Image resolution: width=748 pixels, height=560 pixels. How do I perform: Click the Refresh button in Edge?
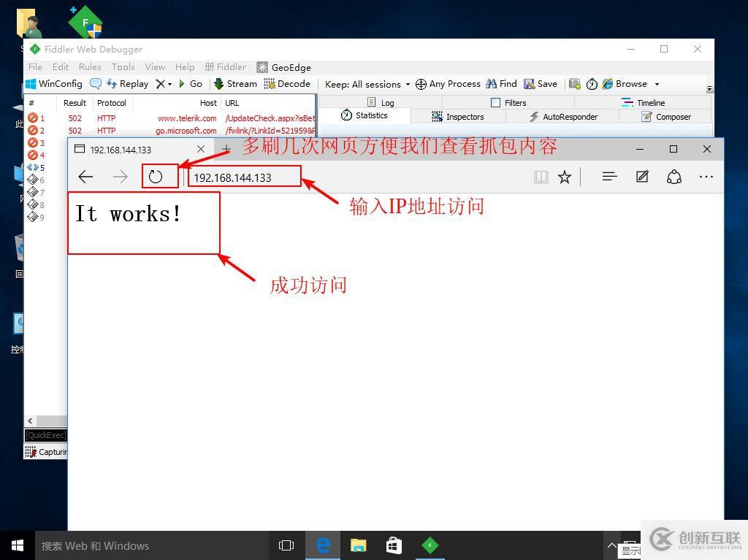156,176
